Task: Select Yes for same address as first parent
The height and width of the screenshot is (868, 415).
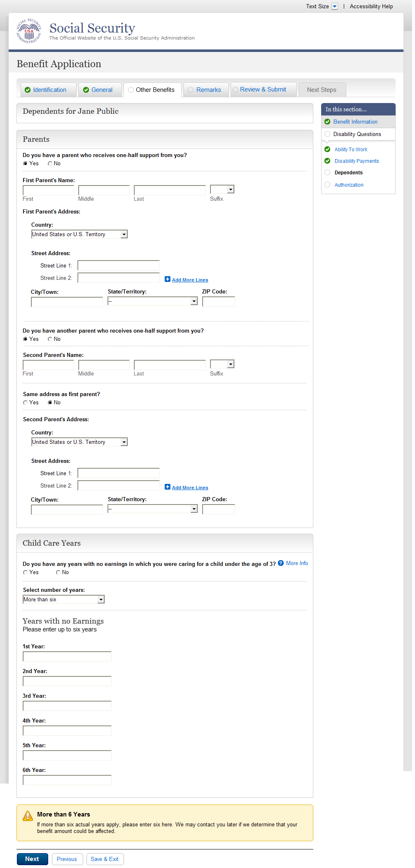Action: pos(26,403)
